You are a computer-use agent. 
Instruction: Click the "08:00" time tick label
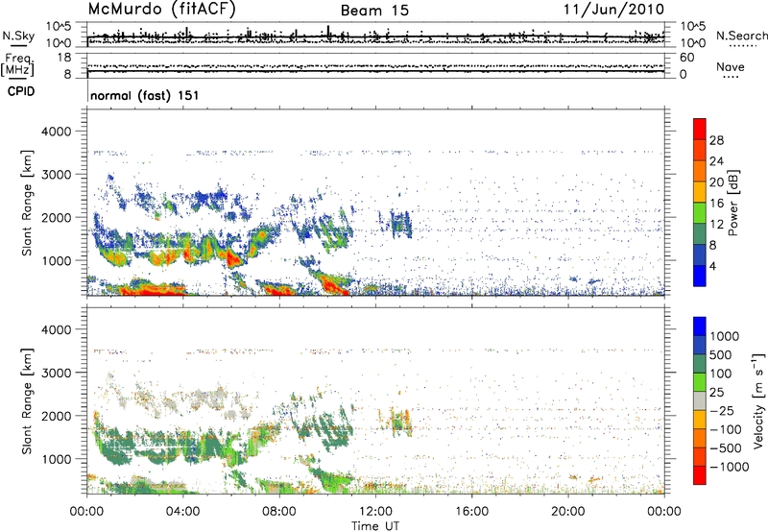(279, 512)
